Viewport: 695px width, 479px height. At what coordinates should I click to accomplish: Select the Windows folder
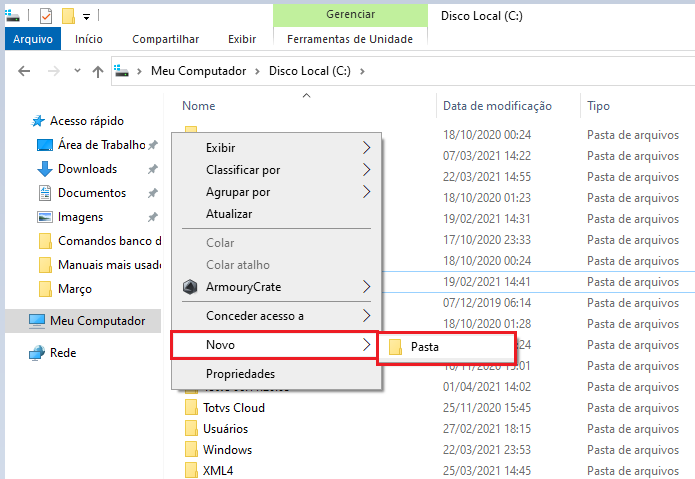click(x=227, y=450)
